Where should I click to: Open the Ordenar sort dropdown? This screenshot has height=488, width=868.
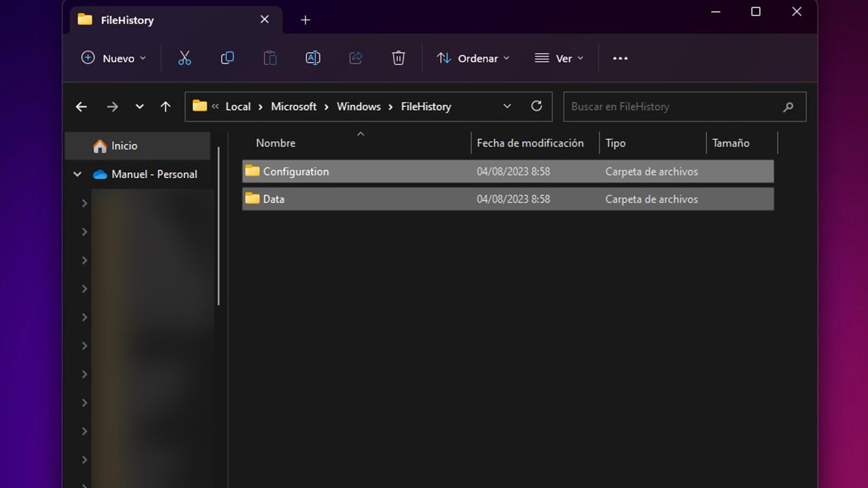click(x=473, y=58)
